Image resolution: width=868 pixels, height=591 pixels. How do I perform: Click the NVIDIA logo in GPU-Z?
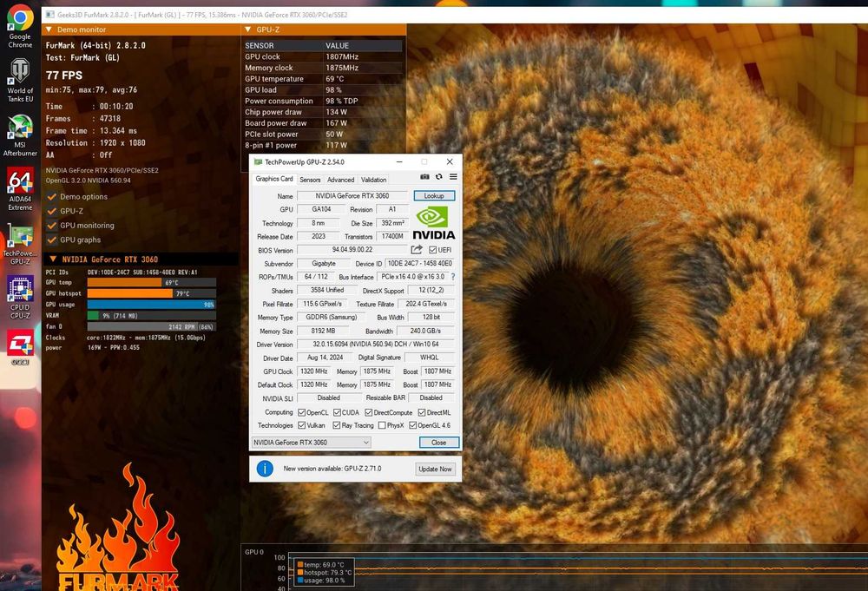[433, 223]
